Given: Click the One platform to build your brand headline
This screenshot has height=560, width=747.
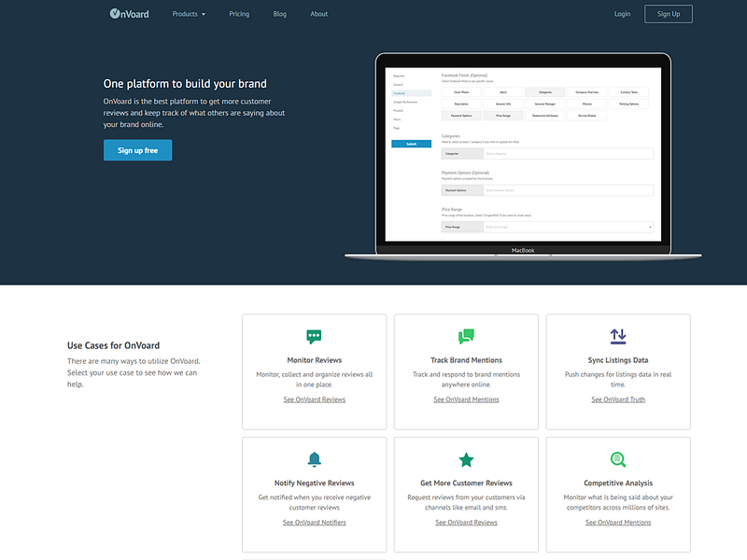Looking at the screenshot, I should tap(185, 84).
